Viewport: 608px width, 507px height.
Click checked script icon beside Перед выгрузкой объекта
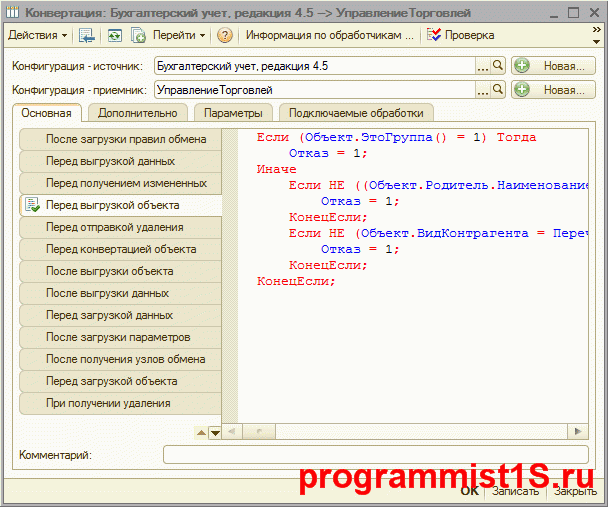point(32,205)
